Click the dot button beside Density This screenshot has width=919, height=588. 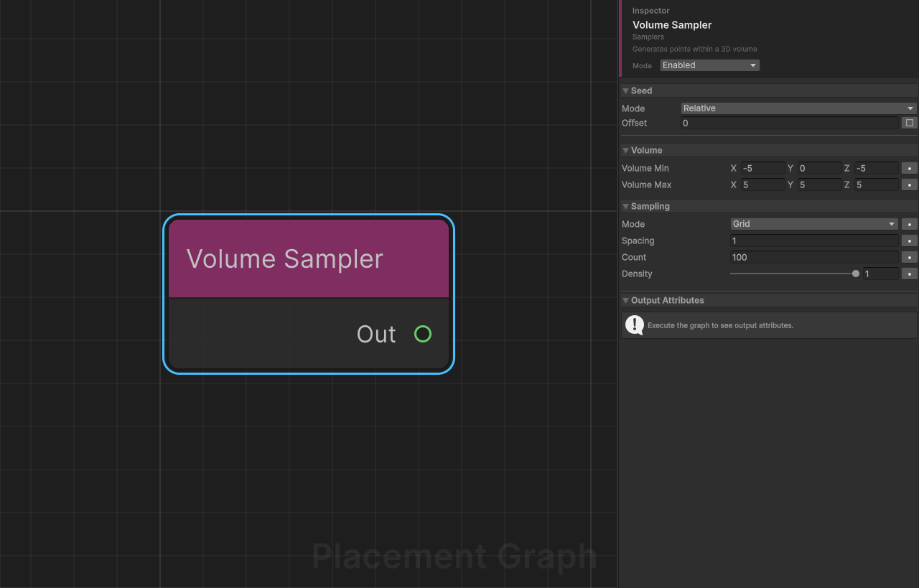[910, 274]
